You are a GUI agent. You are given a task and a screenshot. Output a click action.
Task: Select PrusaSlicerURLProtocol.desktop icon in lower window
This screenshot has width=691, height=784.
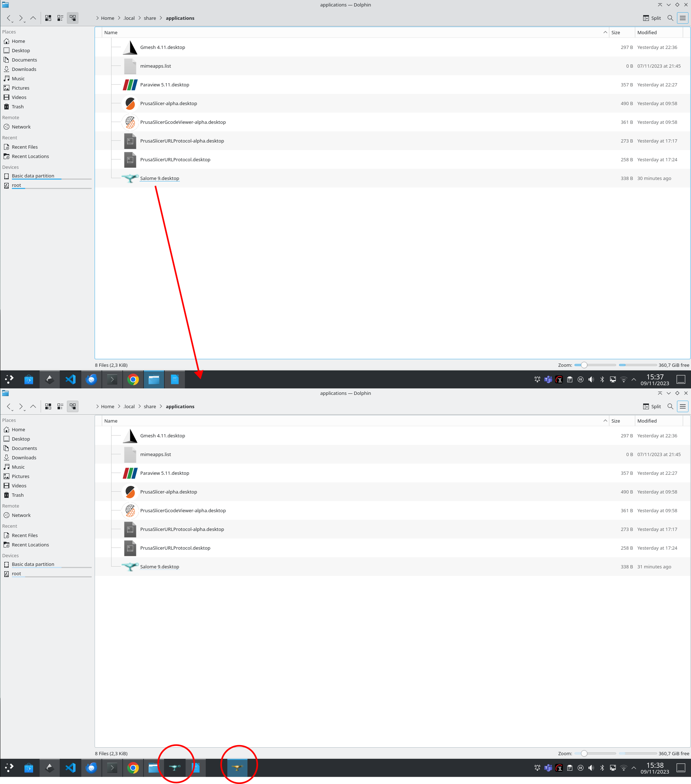click(x=130, y=548)
